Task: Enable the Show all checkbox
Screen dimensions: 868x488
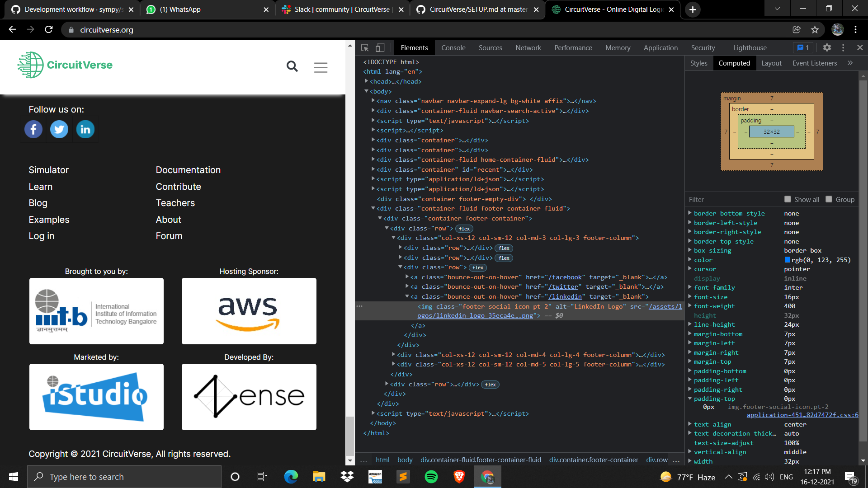Action: pyautogui.click(x=788, y=199)
